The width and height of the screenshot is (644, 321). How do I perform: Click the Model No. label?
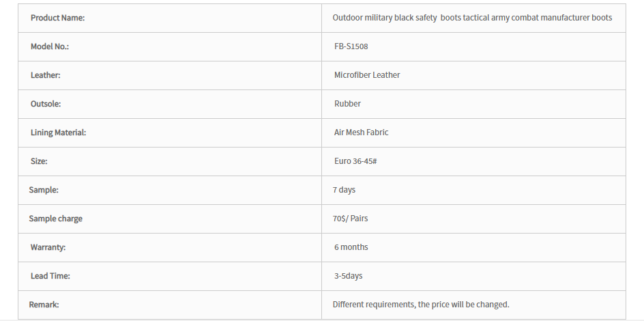point(50,46)
